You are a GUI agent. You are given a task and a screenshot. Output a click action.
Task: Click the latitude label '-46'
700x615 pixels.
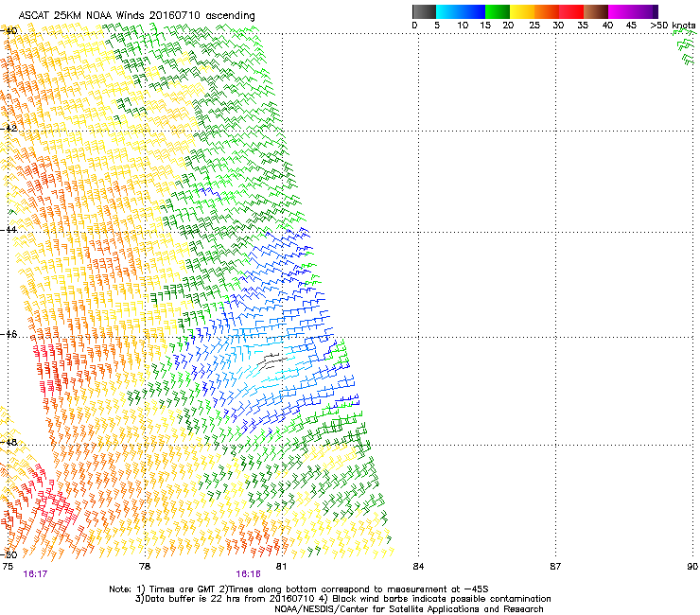(x=9, y=334)
